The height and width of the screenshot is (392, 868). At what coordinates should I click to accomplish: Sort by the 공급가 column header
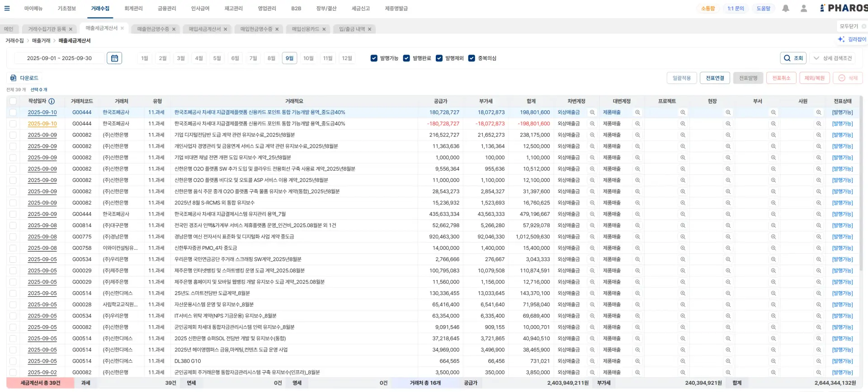(440, 101)
